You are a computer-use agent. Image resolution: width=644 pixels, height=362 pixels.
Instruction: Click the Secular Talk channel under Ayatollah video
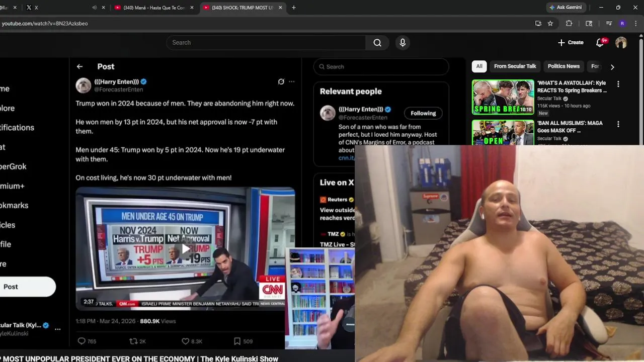(x=549, y=99)
